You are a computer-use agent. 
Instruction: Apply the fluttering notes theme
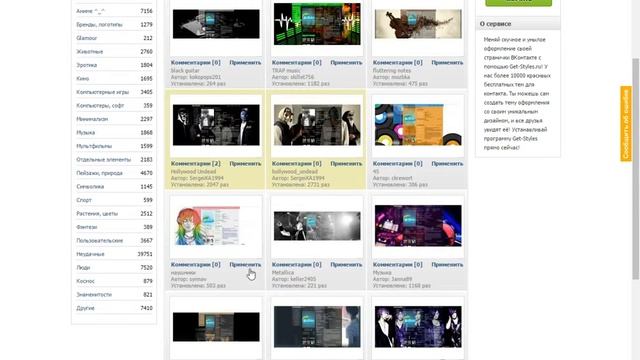(447, 62)
